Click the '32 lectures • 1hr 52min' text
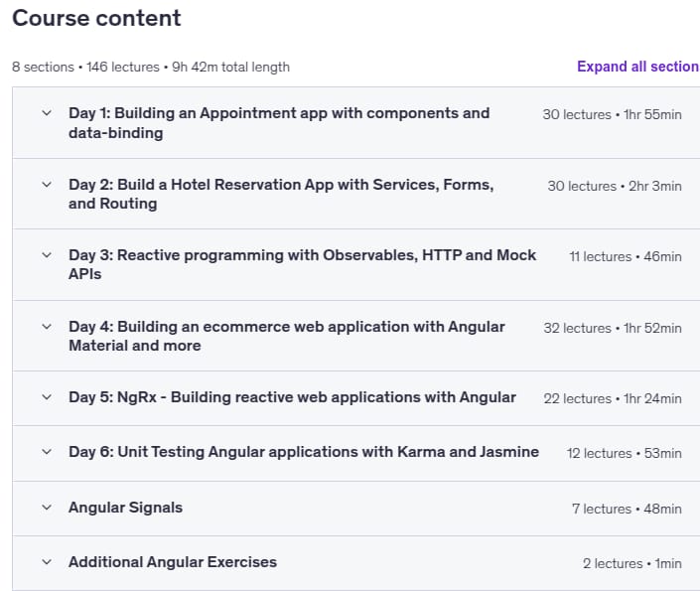700x591 pixels. click(613, 329)
